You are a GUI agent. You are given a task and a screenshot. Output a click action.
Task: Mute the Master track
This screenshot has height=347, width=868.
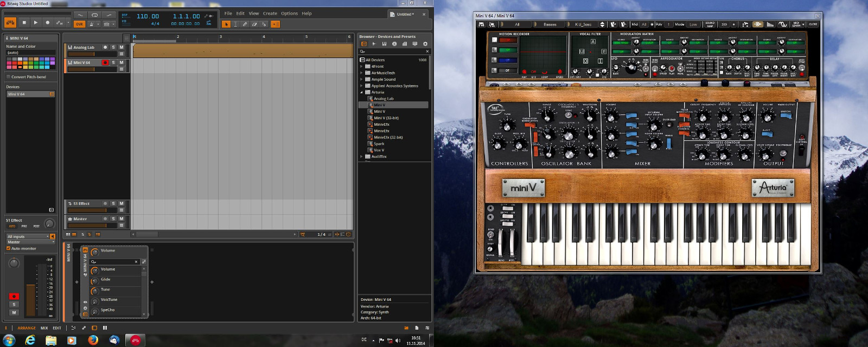click(x=122, y=219)
